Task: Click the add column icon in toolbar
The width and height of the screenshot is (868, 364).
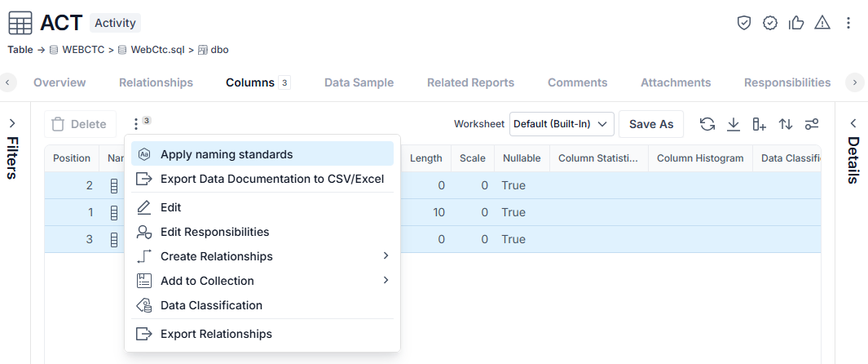Action: (760, 124)
